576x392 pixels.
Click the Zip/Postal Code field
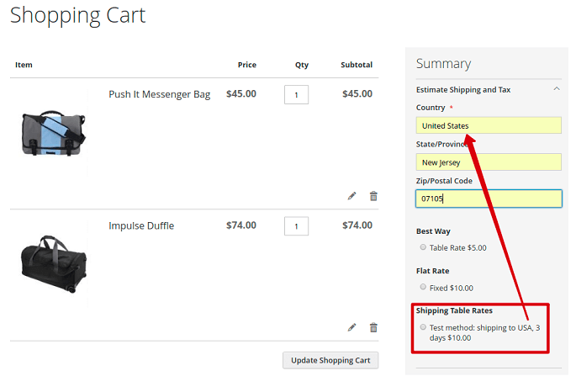coord(489,199)
